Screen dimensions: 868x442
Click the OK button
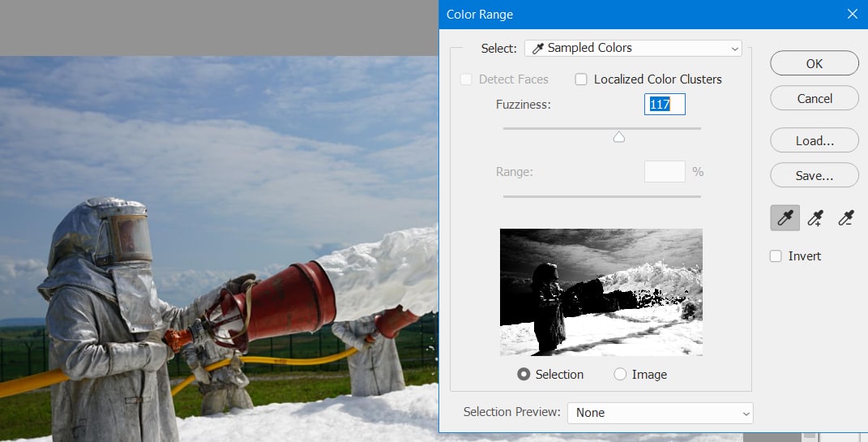pos(815,63)
